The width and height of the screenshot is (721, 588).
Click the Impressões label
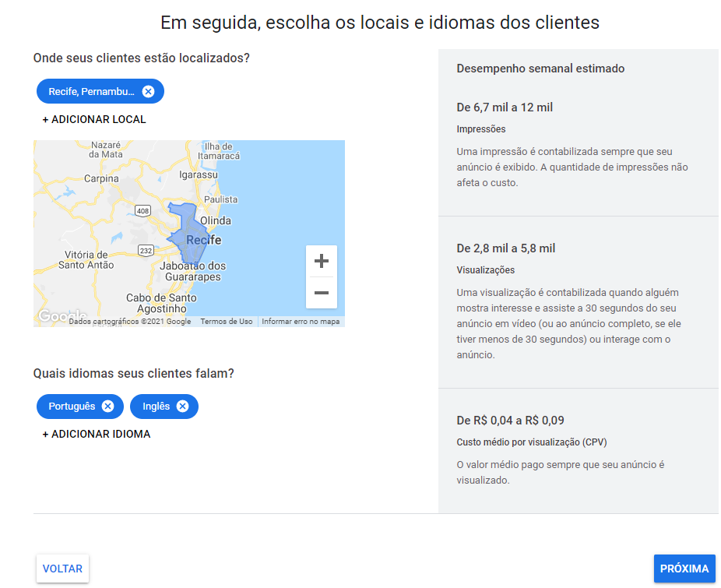pos(481,129)
